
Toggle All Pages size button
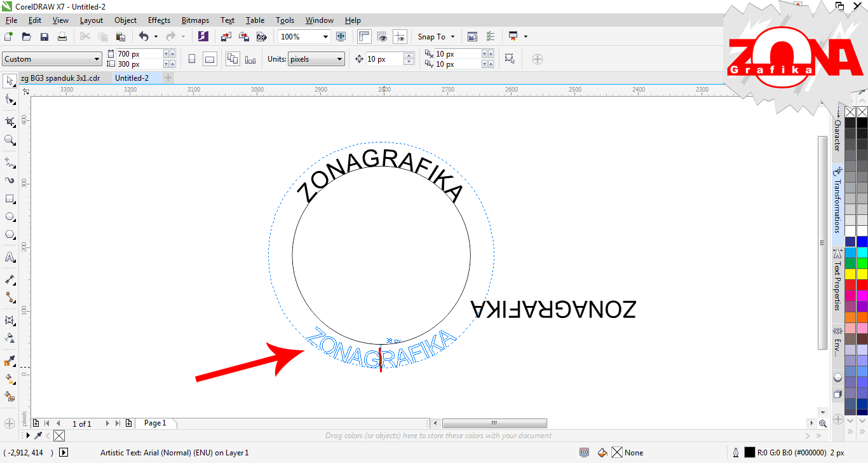pyautogui.click(x=233, y=59)
